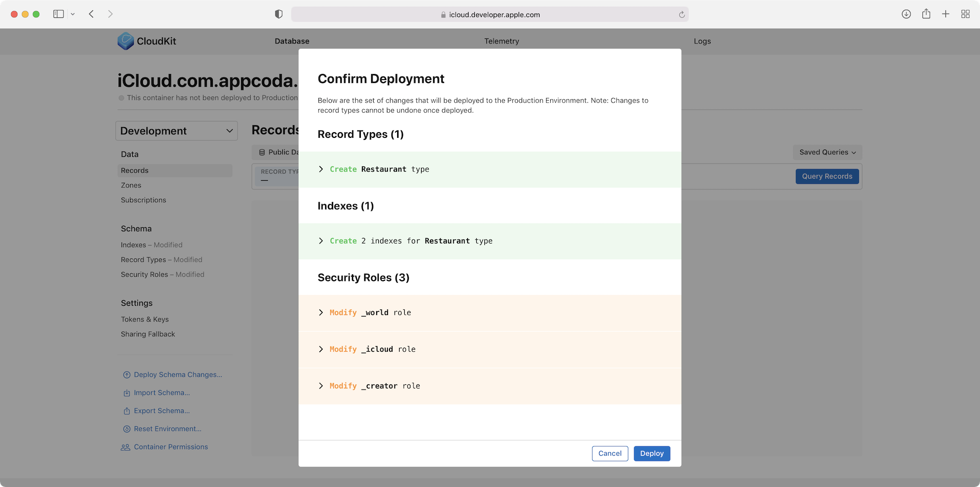Expand Create Restaurant type row
980x487 pixels.
[x=321, y=169]
